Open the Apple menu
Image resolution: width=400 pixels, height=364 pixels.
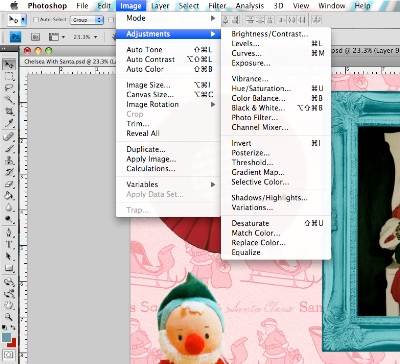pos(14,5)
